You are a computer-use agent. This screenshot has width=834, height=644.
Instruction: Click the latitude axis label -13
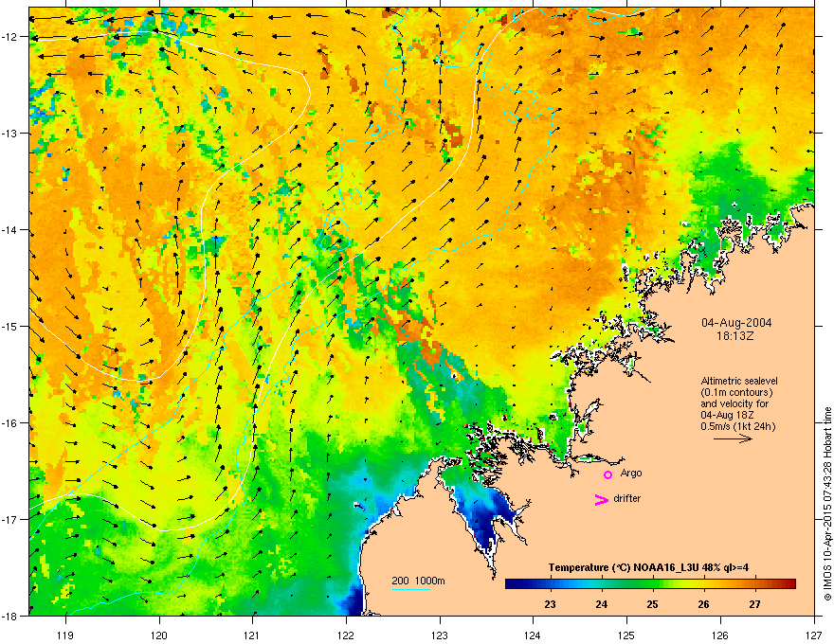point(9,133)
